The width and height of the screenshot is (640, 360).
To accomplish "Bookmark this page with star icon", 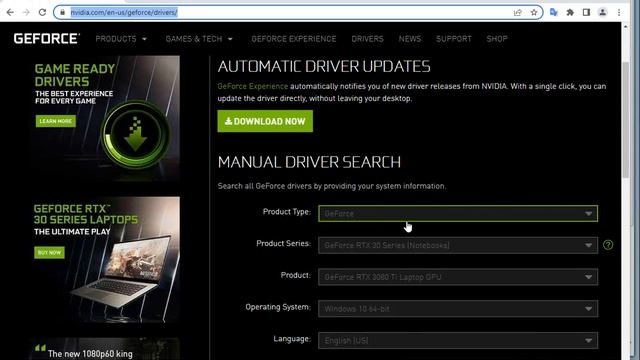I will [x=534, y=12].
